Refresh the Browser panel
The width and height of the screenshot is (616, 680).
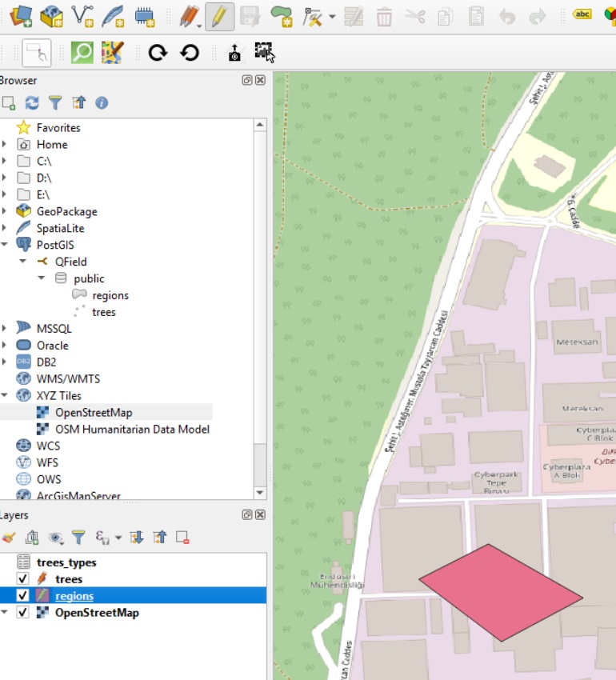pos(32,102)
